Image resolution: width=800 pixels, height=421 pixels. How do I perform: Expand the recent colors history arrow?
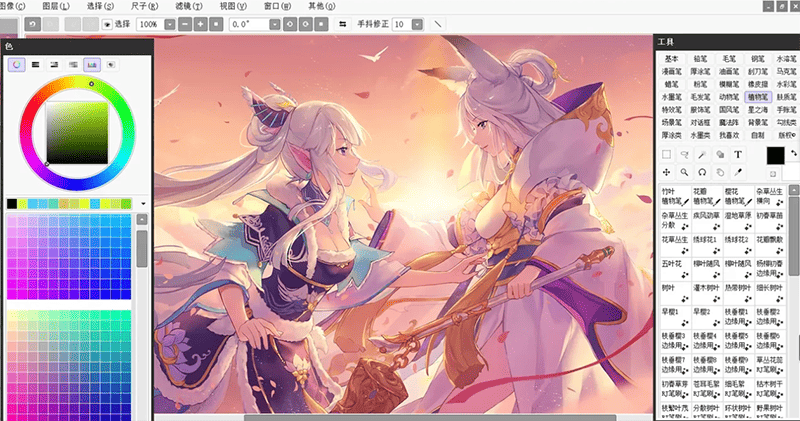(x=143, y=204)
